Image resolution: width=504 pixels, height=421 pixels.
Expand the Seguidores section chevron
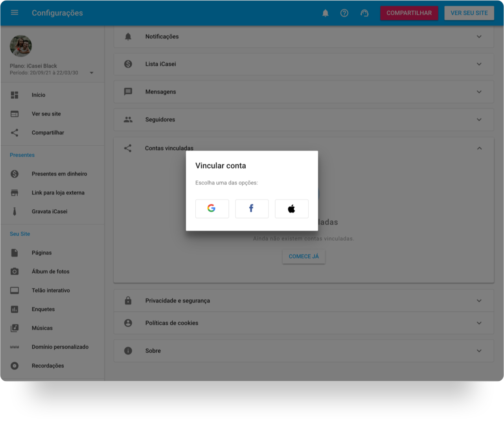[x=479, y=120]
